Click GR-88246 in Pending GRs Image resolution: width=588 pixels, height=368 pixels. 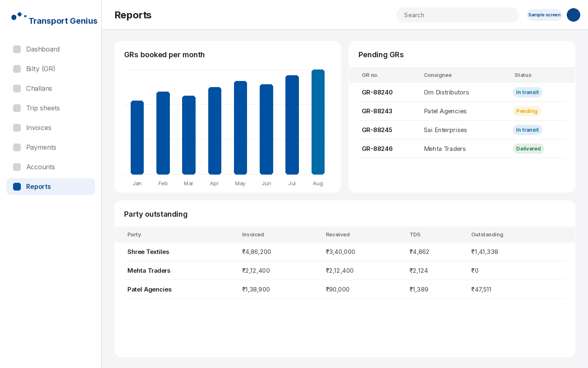pyautogui.click(x=377, y=149)
